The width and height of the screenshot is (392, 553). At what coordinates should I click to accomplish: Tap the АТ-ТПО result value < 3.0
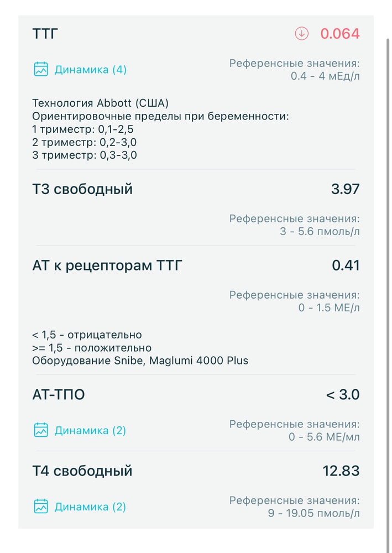[x=344, y=394]
